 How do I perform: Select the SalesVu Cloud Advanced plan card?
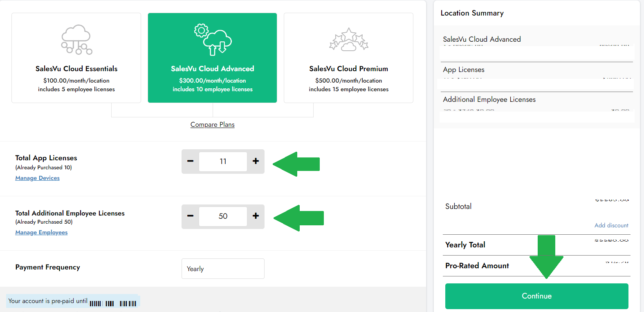(x=212, y=58)
